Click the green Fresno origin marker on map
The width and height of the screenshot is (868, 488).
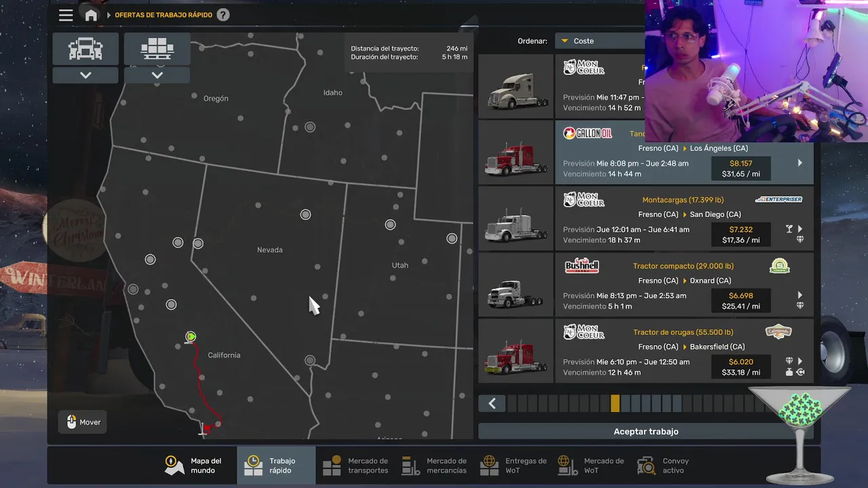tap(191, 337)
